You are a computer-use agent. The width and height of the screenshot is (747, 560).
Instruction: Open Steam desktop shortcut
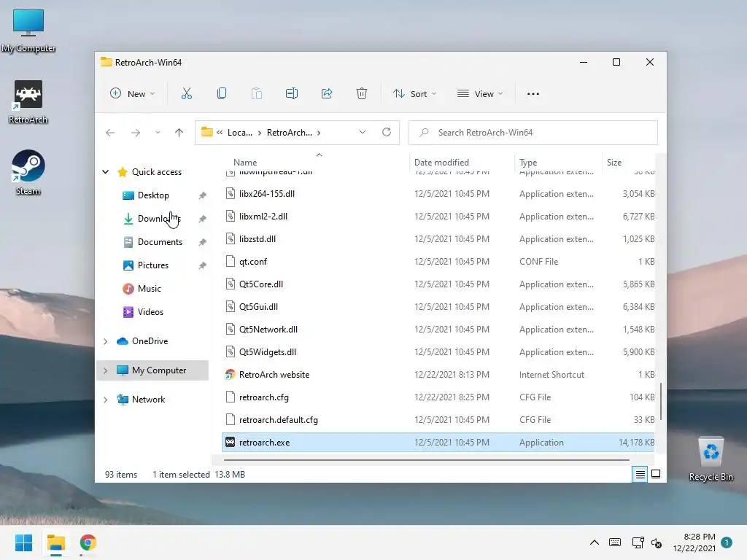tap(28, 173)
